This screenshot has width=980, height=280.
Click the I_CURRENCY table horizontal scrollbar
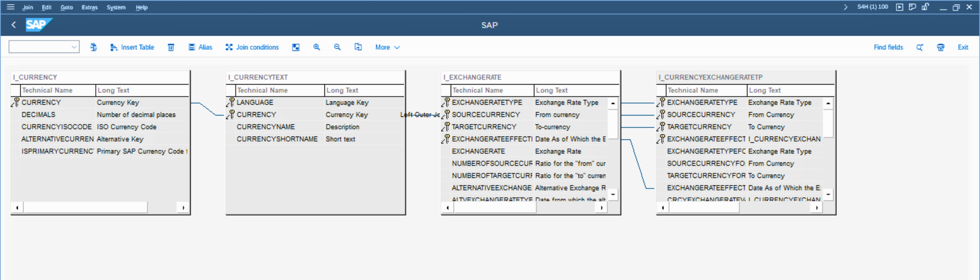(86, 208)
